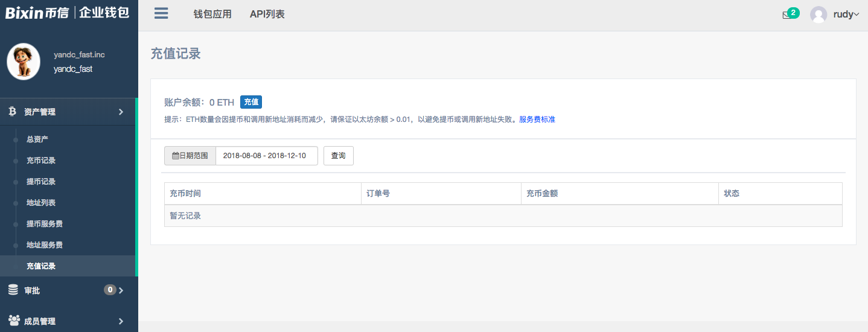
Task: Click the hamburger menu icon
Action: coord(161,13)
